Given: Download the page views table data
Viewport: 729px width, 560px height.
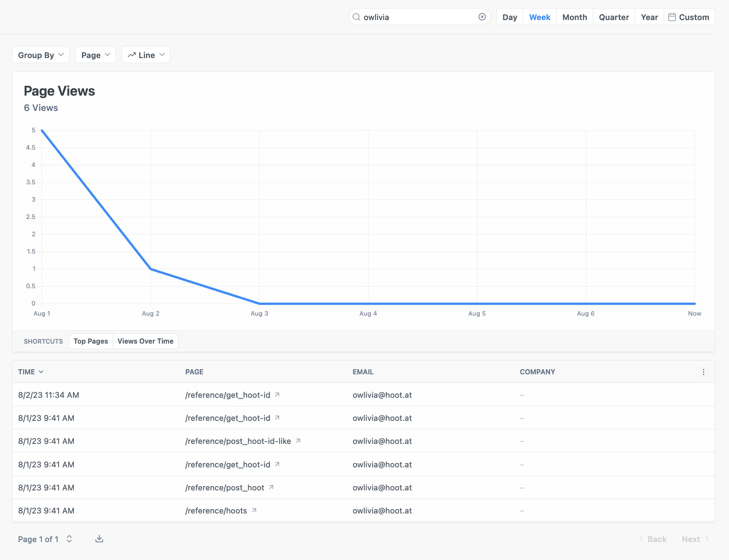Looking at the screenshot, I should pos(99,539).
